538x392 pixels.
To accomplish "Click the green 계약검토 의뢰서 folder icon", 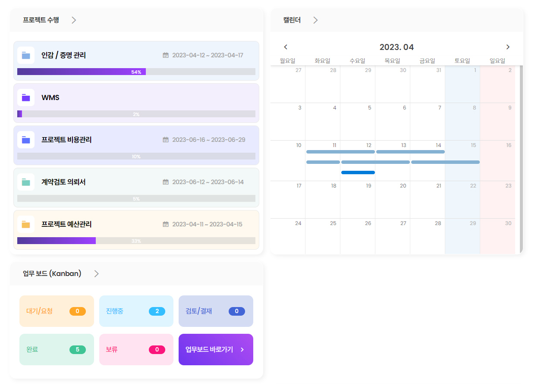I will (x=26, y=182).
